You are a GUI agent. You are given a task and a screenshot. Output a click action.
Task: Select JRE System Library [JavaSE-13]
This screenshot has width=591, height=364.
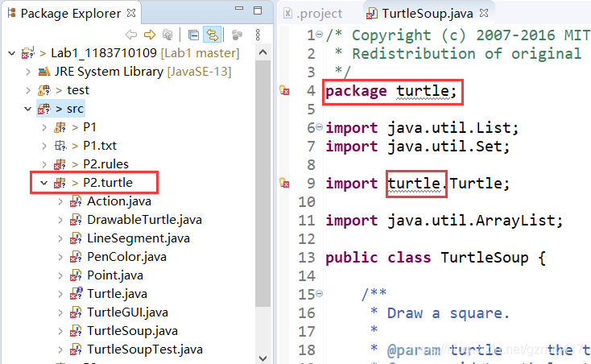tap(135, 72)
